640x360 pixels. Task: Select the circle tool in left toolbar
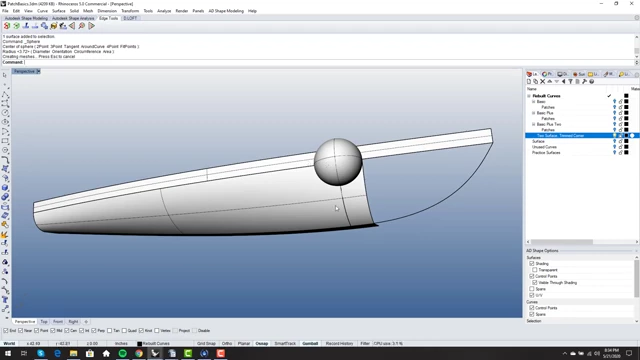[x=5, y=113]
